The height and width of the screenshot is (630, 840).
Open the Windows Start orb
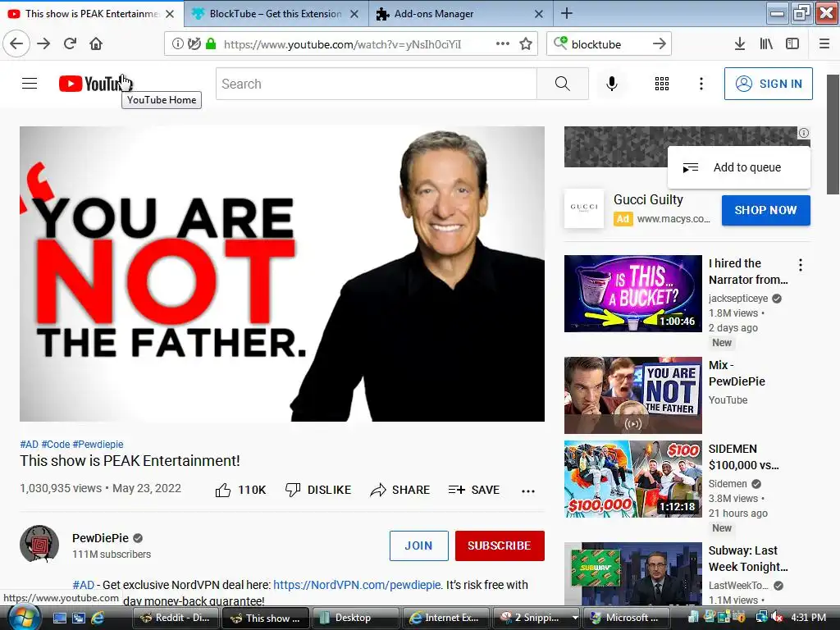coord(24,618)
